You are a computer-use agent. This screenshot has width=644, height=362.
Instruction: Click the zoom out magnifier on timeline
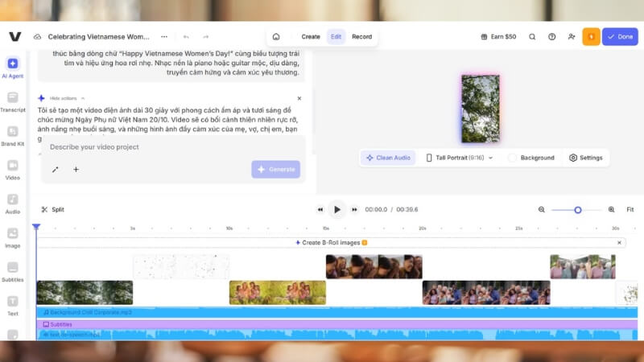[541, 209]
